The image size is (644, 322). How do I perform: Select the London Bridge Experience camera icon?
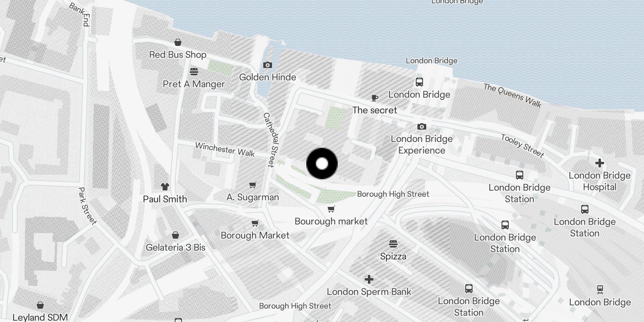pos(422,126)
